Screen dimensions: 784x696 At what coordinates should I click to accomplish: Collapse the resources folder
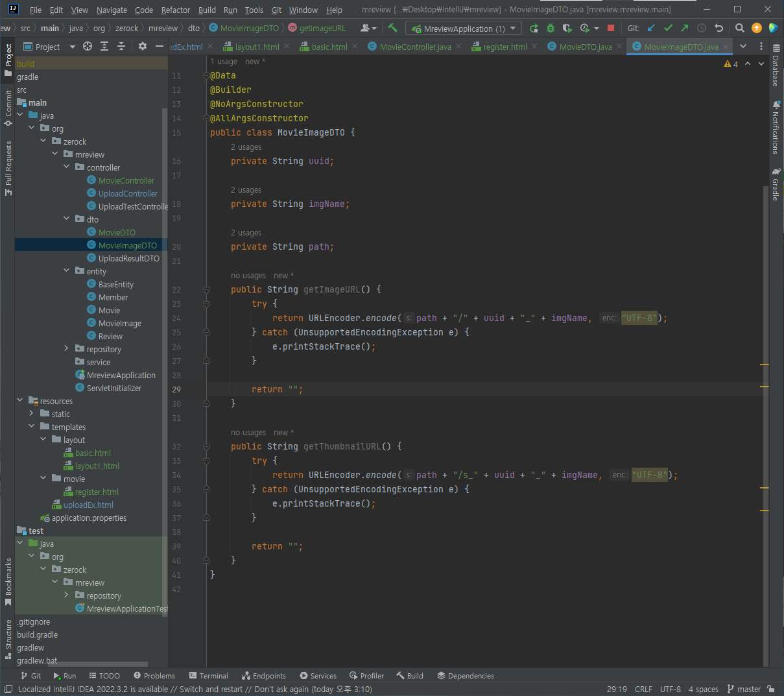(20, 400)
